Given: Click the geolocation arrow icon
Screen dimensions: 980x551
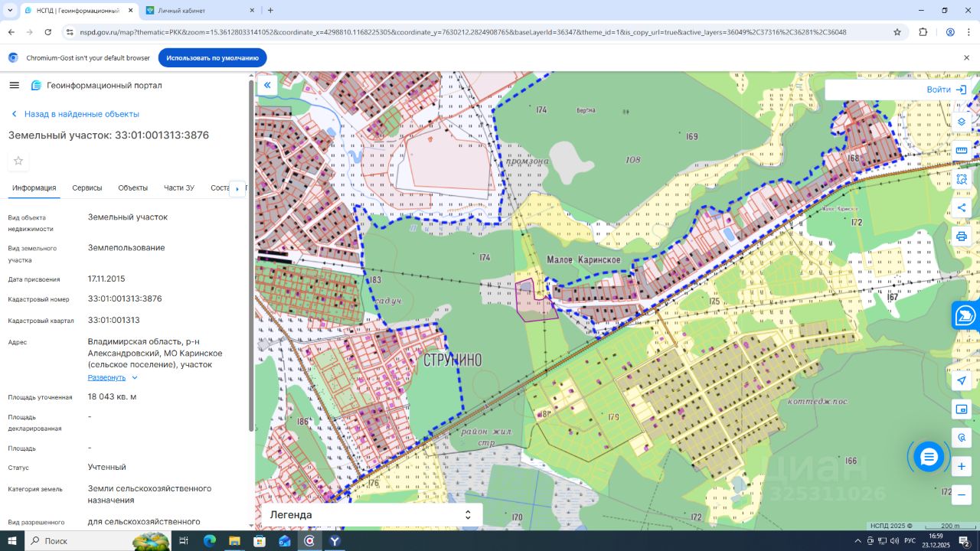Looking at the screenshot, I should tap(962, 380).
